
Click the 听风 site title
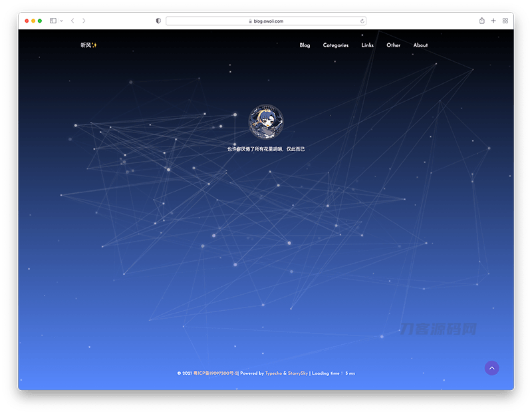(84, 45)
